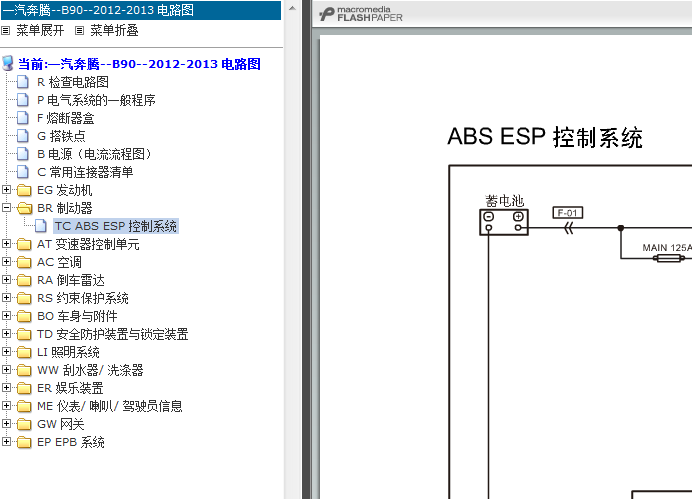This screenshot has width=692, height=499.
Task: Open the 当前:一汽奔腾--B90 电路图 root link
Action: (139, 64)
